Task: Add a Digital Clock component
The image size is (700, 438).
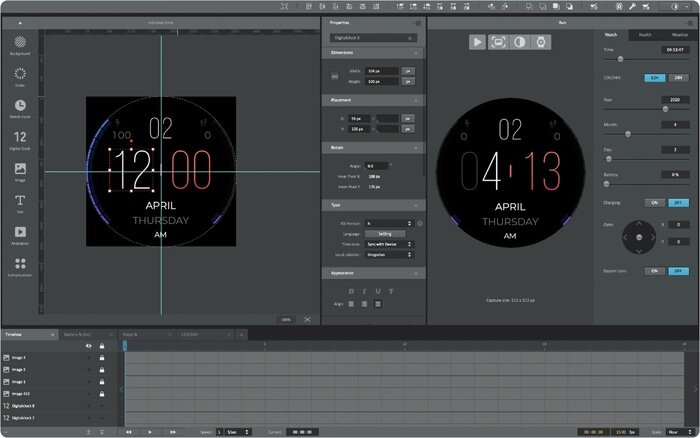Action: click(20, 140)
